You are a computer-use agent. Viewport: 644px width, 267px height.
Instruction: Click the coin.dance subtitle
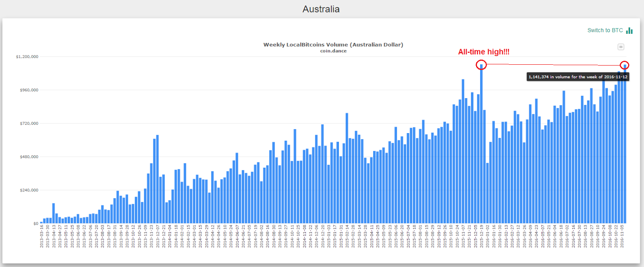pyautogui.click(x=333, y=51)
